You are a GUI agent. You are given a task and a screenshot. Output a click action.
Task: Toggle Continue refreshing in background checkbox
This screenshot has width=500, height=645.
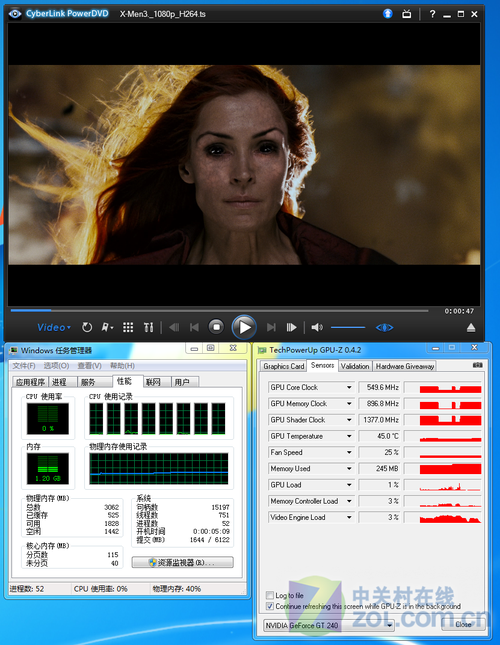click(x=270, y=606)
